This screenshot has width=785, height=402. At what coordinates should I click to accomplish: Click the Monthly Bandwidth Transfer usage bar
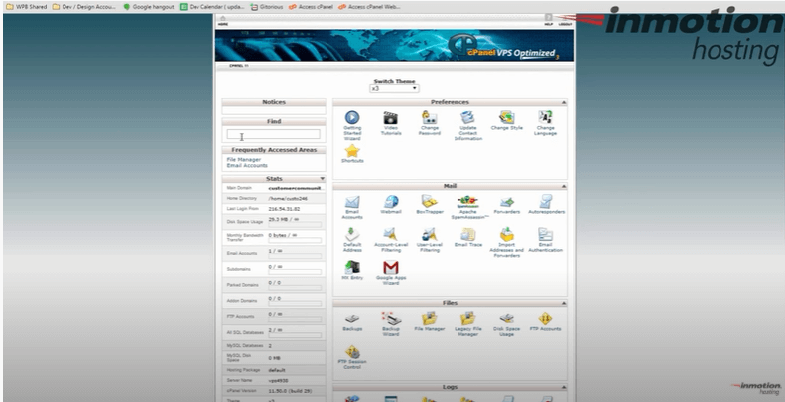point(295,240)
